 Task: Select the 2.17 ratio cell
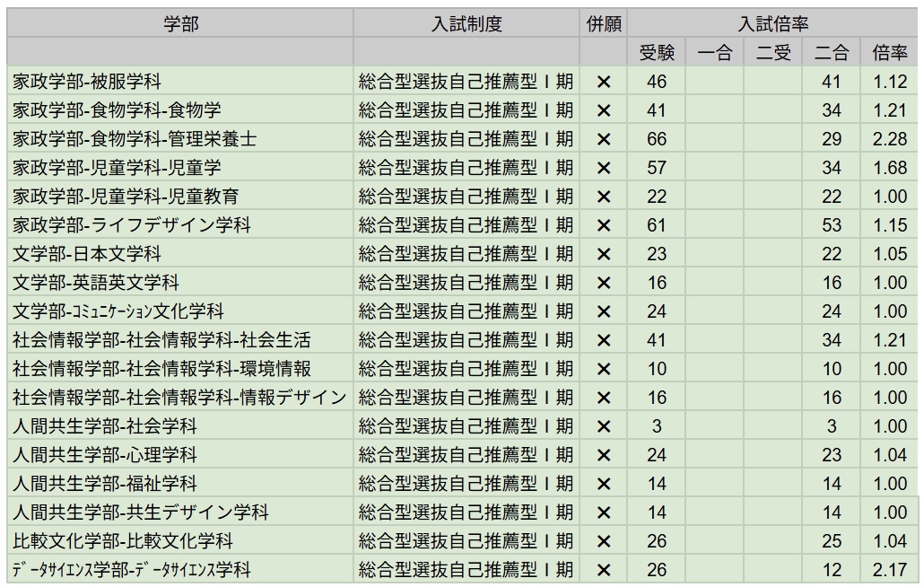tap(890, 570)
